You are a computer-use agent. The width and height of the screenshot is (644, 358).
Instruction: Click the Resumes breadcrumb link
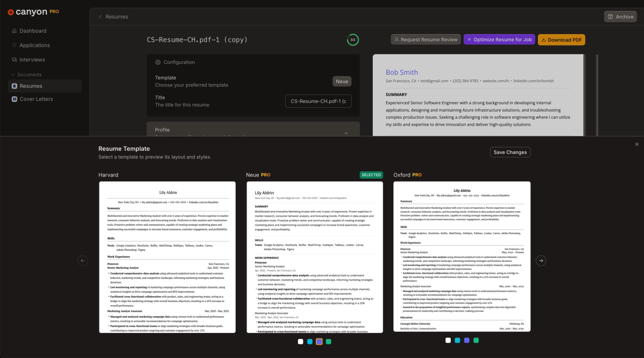click(x=117, y=17)
